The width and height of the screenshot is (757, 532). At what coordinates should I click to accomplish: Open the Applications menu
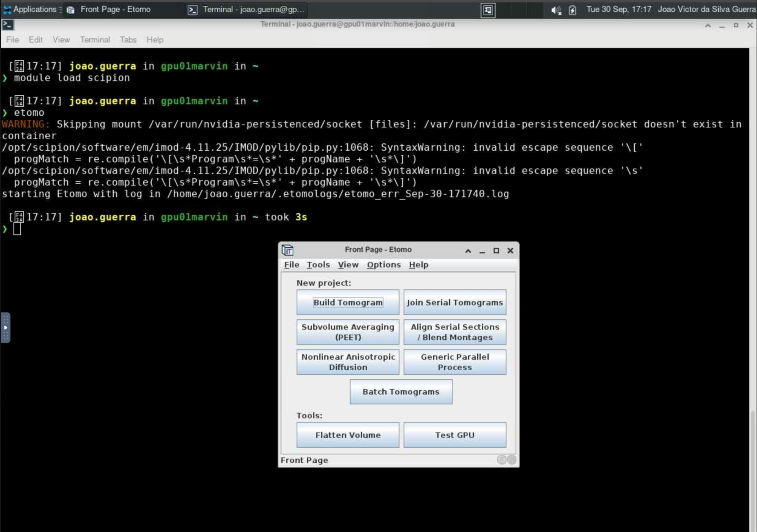click(30, 9)
